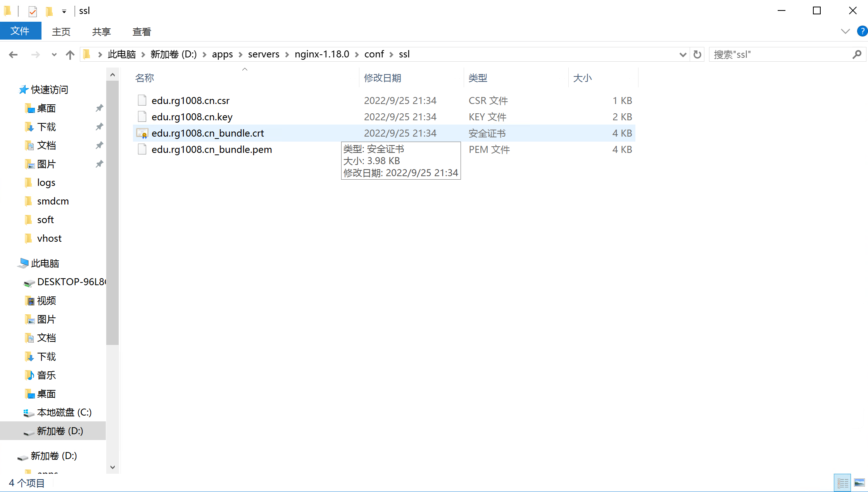Open the smdcm folder in navigation pane
868x492 pixels.
[53, 201]
